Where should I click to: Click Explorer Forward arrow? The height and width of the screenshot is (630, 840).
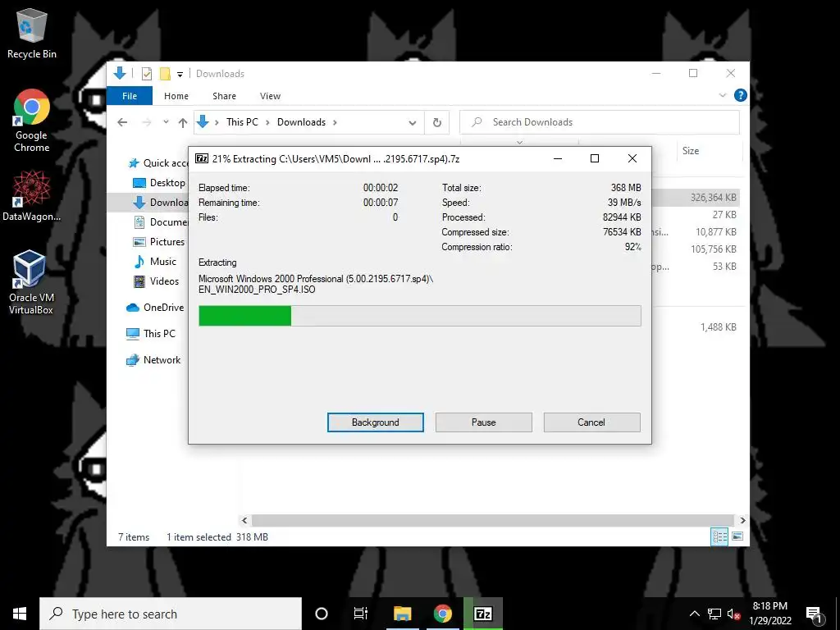pos(146,122)
